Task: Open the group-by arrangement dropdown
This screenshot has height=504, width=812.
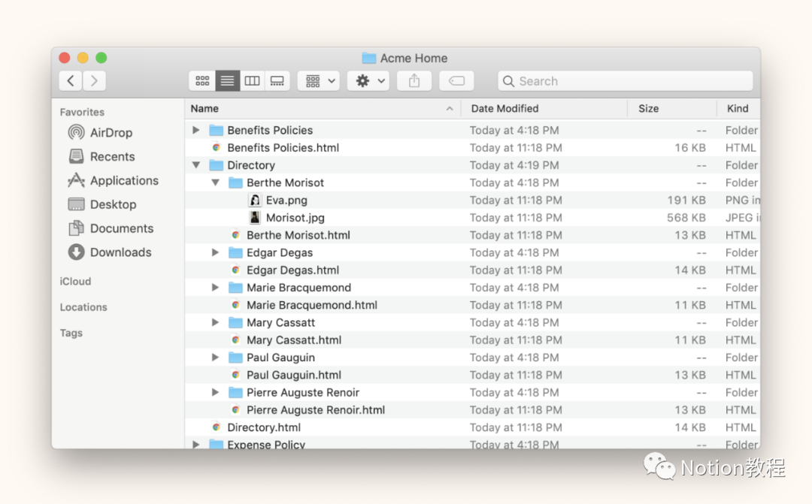Action: pos(319,81)
